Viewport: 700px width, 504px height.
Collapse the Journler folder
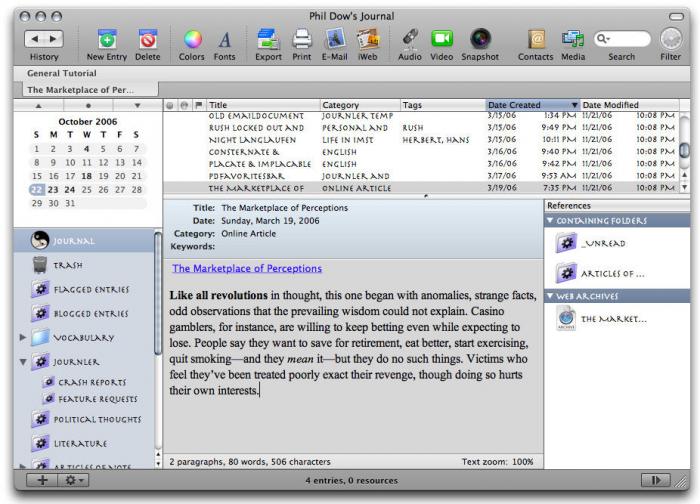tap(23, 362)
